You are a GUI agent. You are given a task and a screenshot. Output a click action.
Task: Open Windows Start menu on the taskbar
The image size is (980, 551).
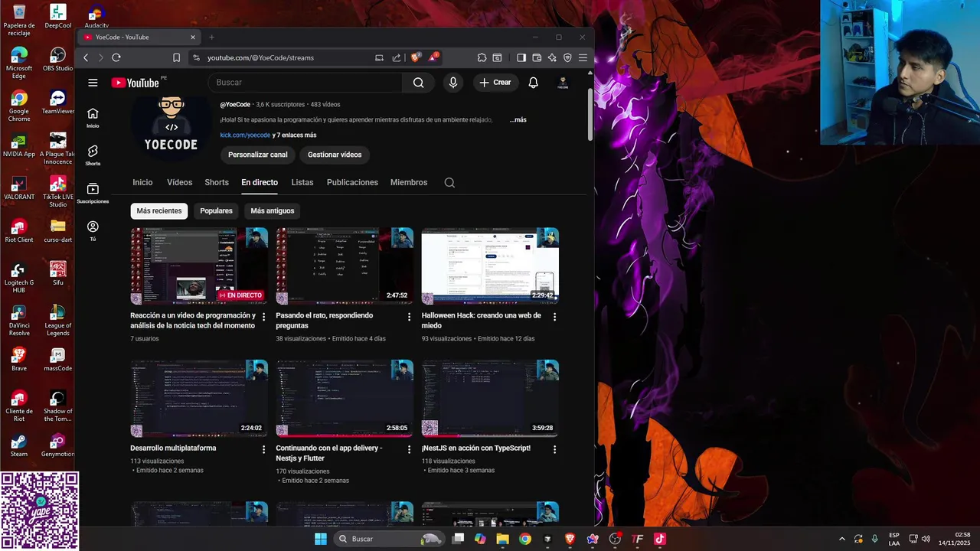321,539
